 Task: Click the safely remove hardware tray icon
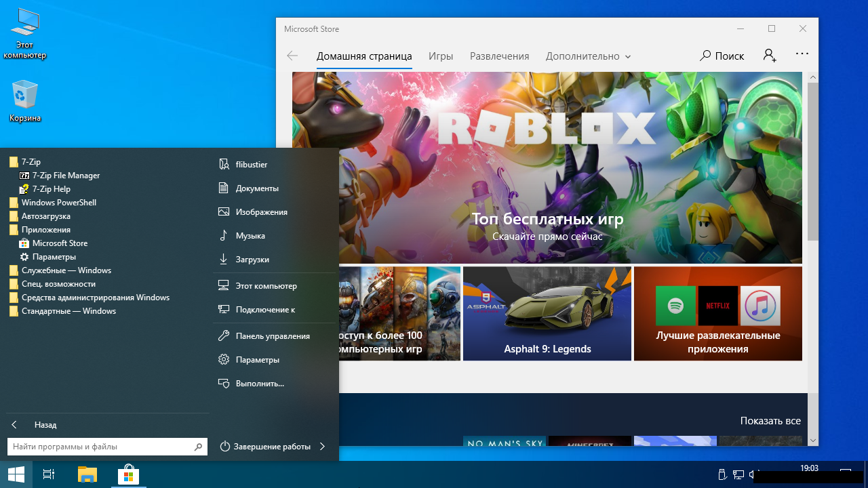point(722,474)
